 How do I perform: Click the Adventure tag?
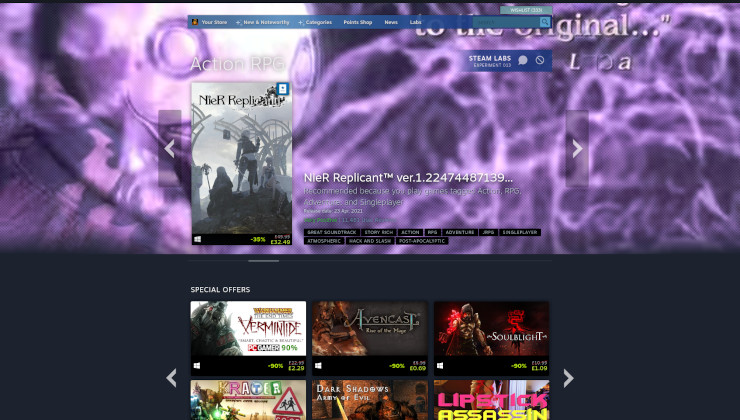460,232
